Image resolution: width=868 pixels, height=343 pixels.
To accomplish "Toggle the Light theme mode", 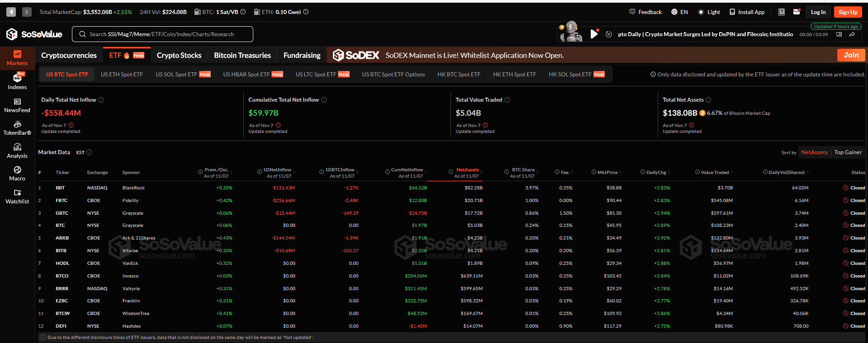I will [709, 12].
